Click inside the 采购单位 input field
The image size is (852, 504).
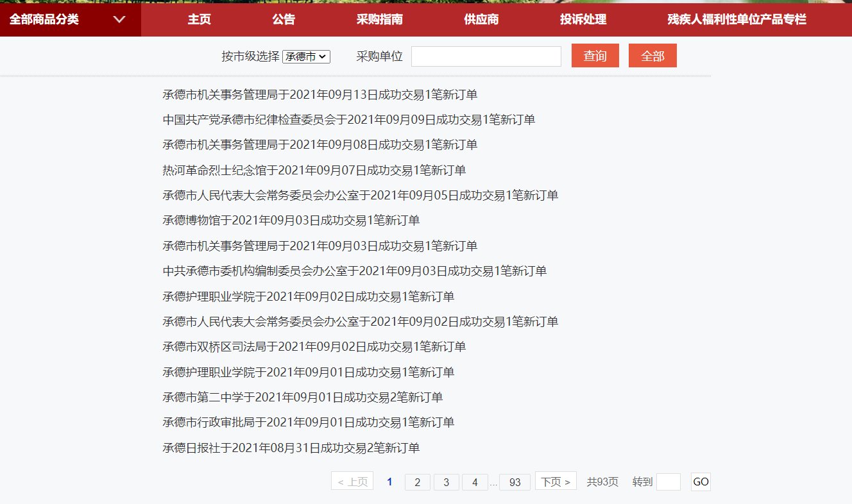coord(486,56)
